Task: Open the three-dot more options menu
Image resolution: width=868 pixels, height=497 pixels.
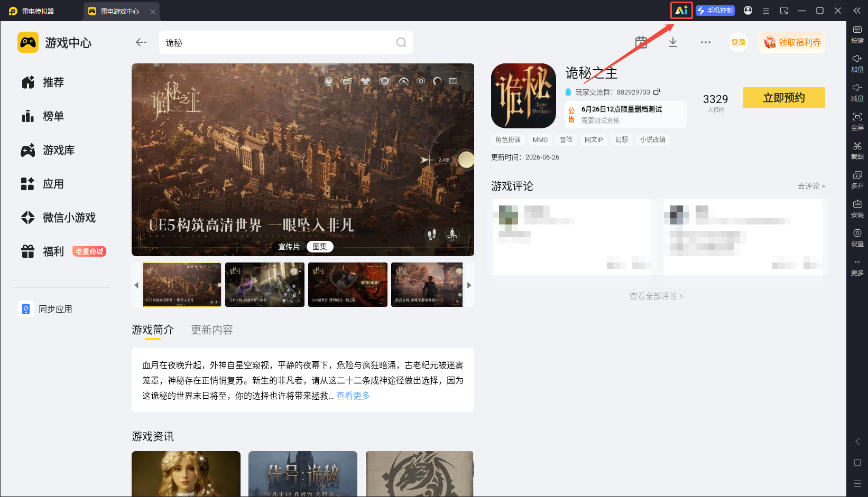Action: [x=706, y=42]
